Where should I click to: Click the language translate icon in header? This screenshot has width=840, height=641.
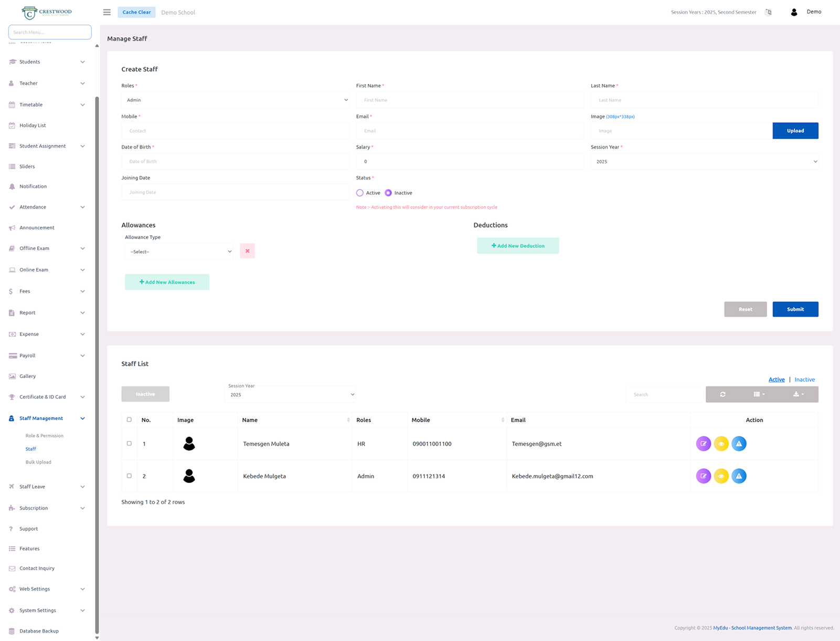768,12
